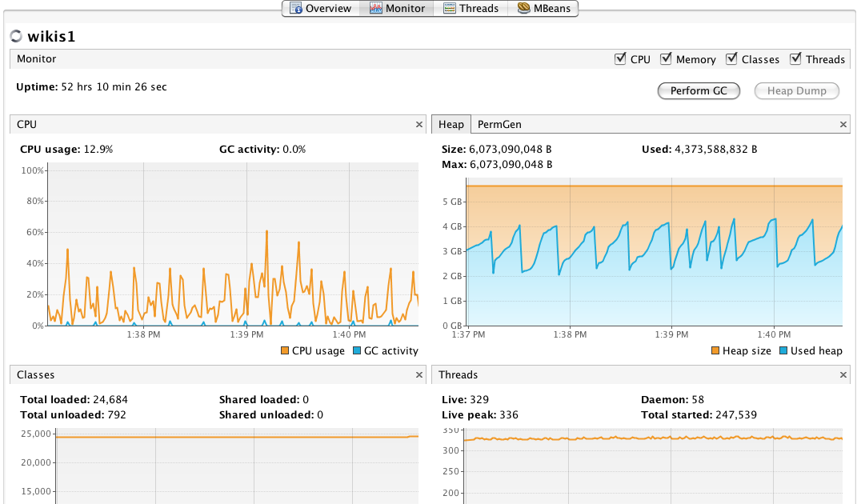Close the Classes panel
This screenshot has height=504, width=861.
point(418,374)
